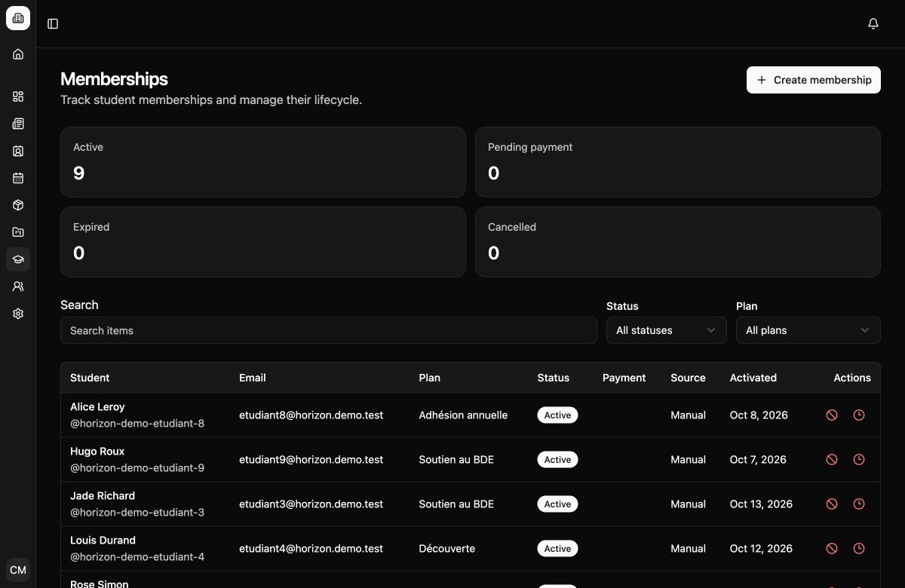Click email etudiant8@horizon.demo.test
The width and height of the screenshot is (905, 588).
point(311,415)
